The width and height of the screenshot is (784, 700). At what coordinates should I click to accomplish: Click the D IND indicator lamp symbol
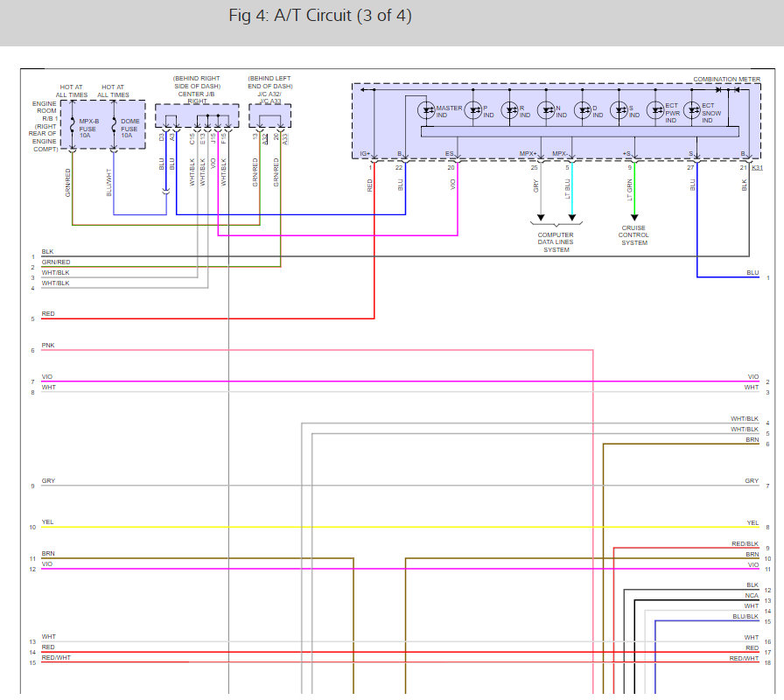coord(583,110)
